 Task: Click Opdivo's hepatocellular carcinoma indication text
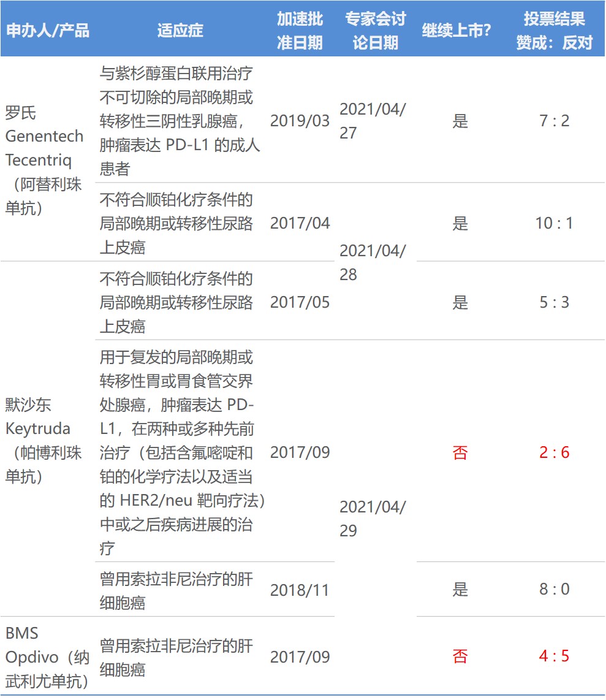[x=176, y=657]
